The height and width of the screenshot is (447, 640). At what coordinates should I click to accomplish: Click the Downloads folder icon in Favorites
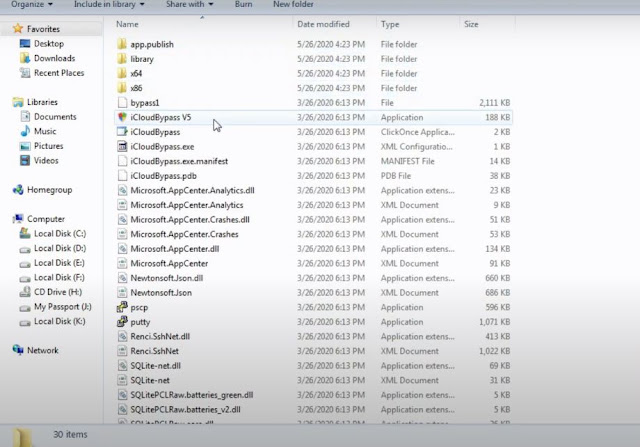[25, 58]
